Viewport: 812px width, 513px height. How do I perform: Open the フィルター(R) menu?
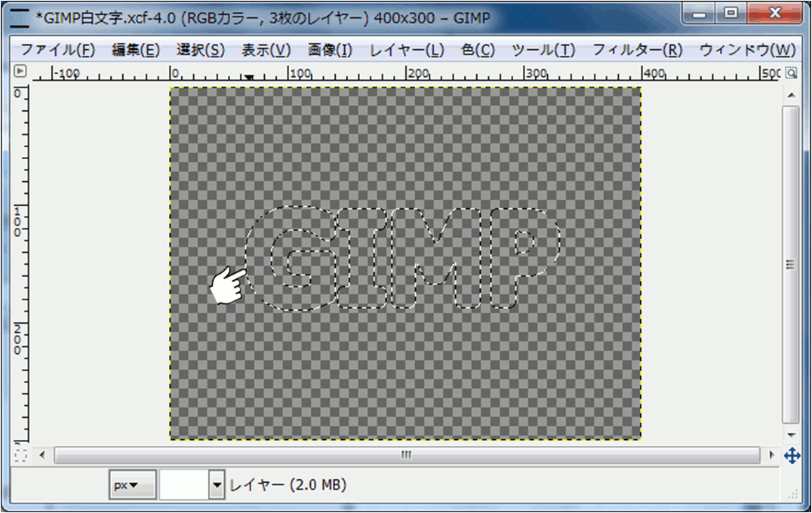pos(637,51)
